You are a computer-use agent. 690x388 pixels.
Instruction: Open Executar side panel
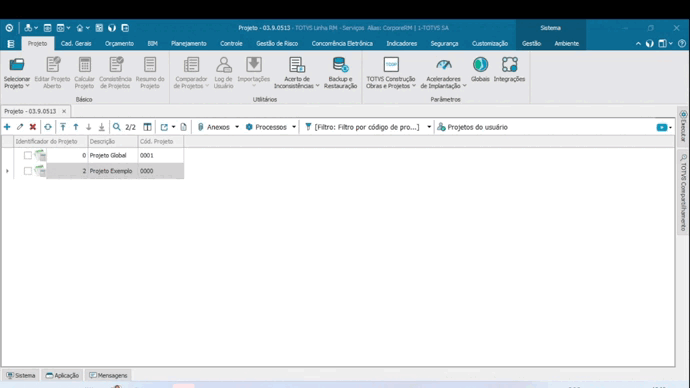[683, 126]
